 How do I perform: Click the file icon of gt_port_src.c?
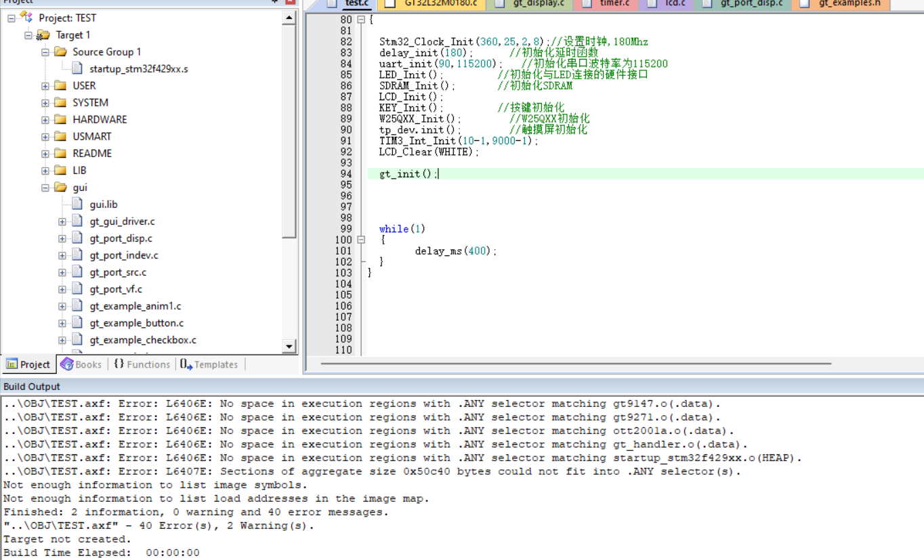click(x=77, y=272)
